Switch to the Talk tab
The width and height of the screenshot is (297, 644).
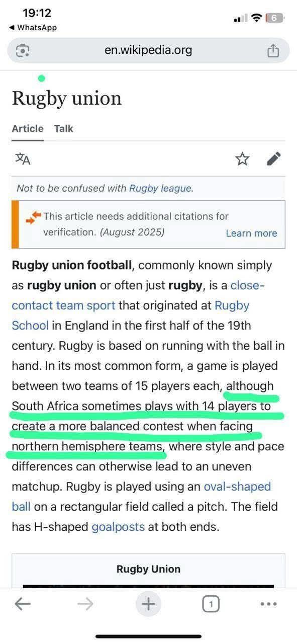coord(64,129)
